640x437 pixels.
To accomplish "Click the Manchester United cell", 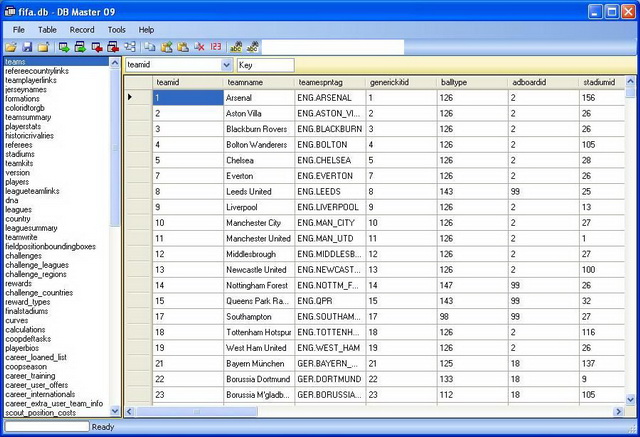I will point(259,239).
